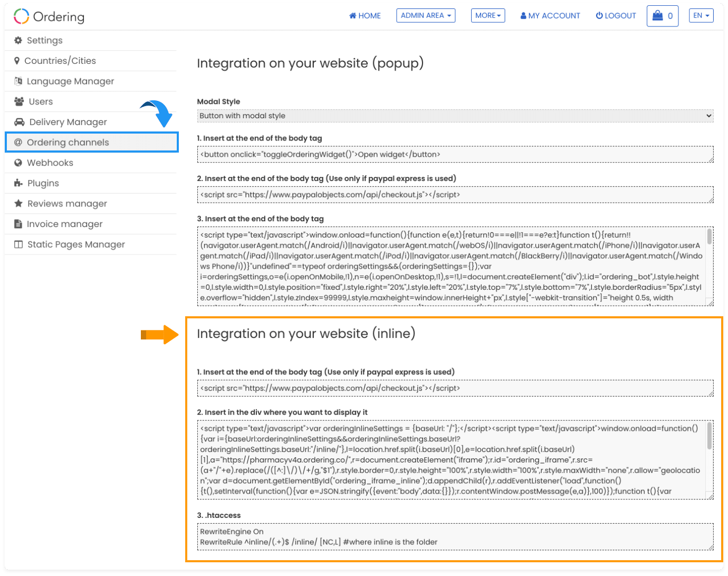Click the Reviews manager star icon
Image resolution: width=728 pixels, height=576 pixels.
pyautogui.click(x=18, y=203)
